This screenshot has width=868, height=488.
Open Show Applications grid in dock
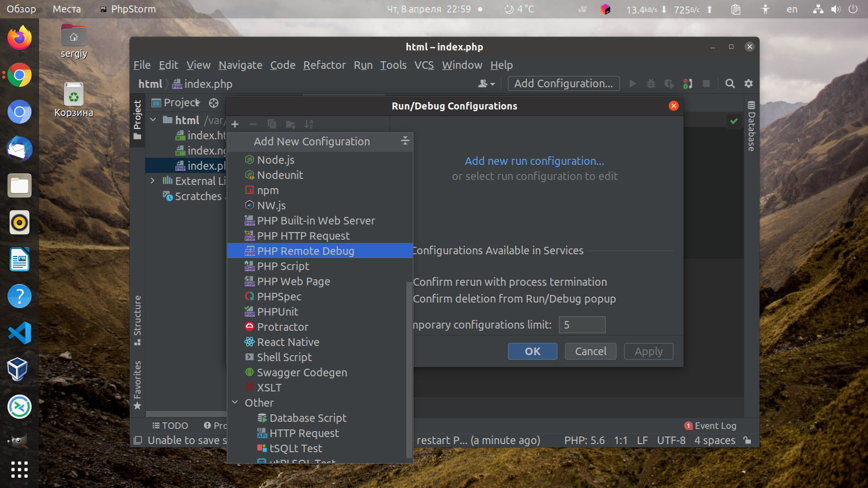(20, 470)
